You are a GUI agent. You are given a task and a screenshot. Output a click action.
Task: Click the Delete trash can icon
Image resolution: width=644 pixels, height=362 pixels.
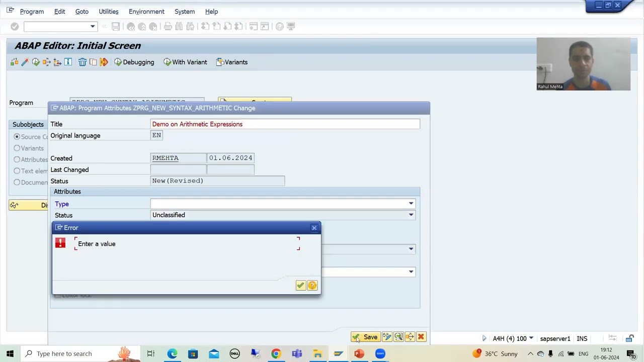tap(83, 62)
